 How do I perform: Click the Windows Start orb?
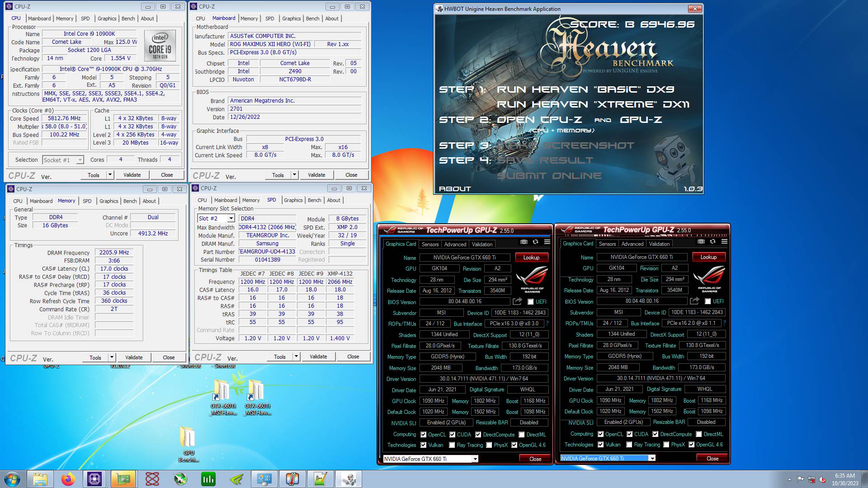coord(12,479)
